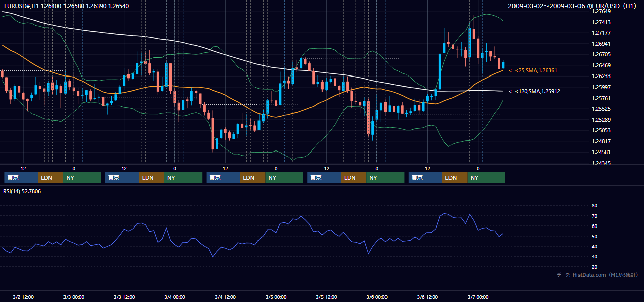
Task: Click the 3/7 00:00 time axis label
Action: click(x=478, y=297)
